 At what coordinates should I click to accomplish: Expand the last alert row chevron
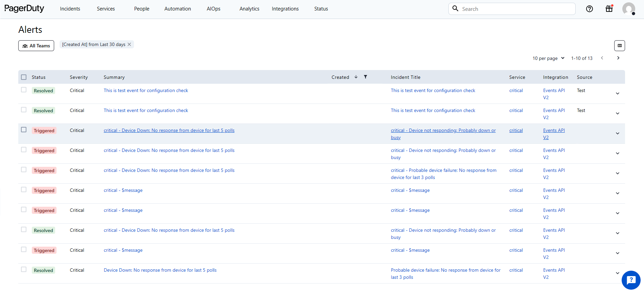pyautogui.click(x=617, y=273)
